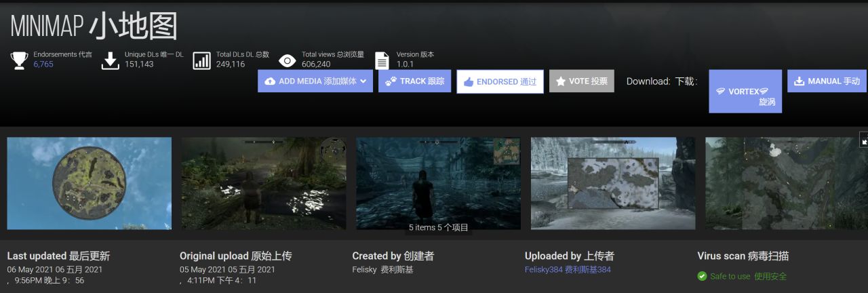Open the forest path gameplay thumbnail
This screenshot has height=293, width=868.
coord(264,183)
